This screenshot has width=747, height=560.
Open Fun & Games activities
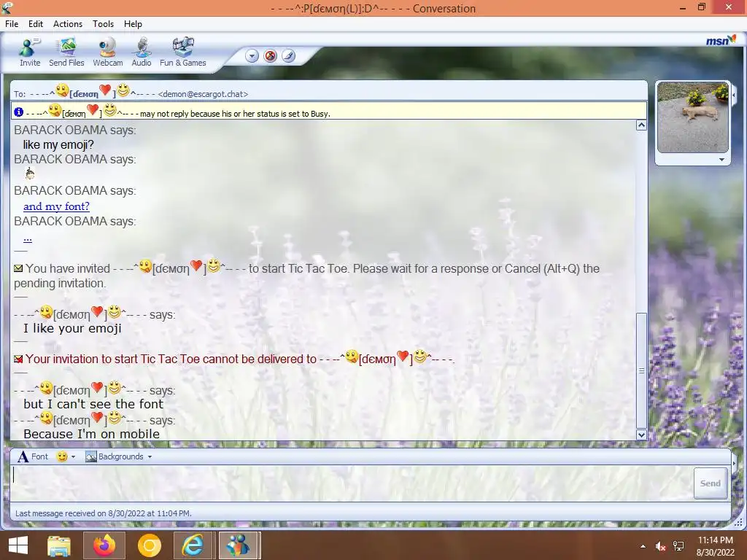(183, 52)
